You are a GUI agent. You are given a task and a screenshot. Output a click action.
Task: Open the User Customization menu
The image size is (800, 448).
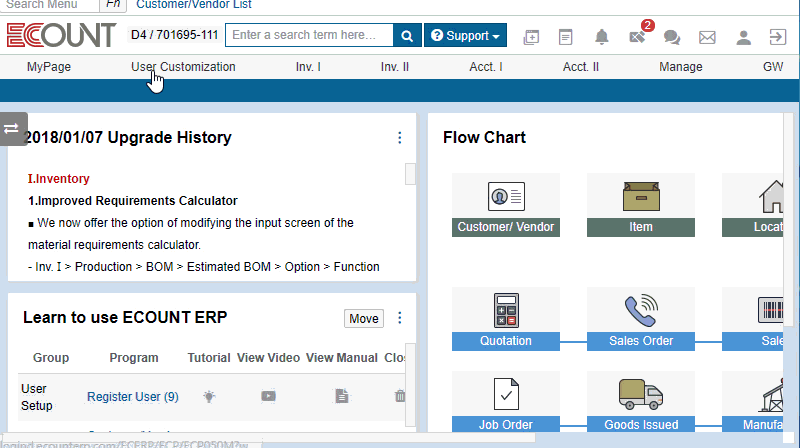[x=183, y=67]
